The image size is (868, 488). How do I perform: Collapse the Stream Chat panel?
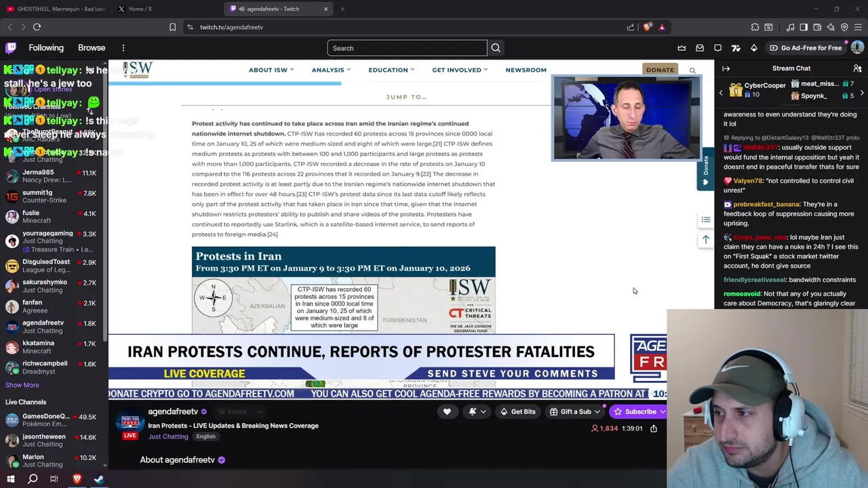726,68
